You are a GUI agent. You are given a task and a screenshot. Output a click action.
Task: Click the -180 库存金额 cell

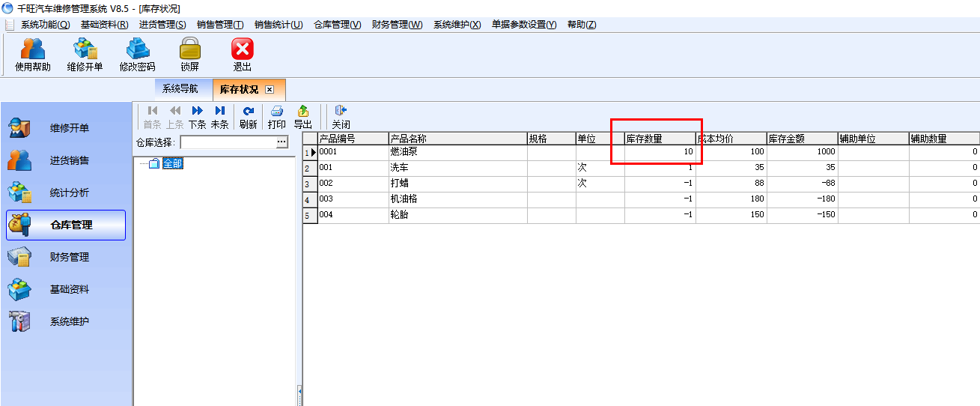tap(803, 199)
